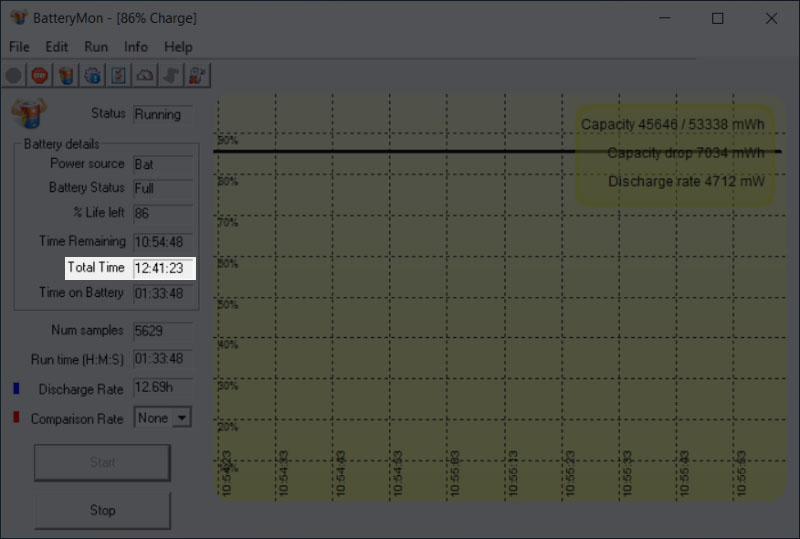Image resolution: width=800 pixels, height=539 pixels.
Task: Click the red Comparison Rate color marker
Action: (x=16, y=418)
